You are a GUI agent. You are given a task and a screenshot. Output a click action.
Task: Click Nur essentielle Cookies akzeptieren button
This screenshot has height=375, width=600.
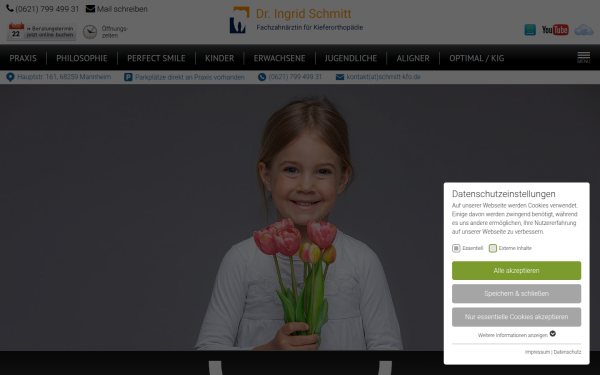click(x=516, y=317)
